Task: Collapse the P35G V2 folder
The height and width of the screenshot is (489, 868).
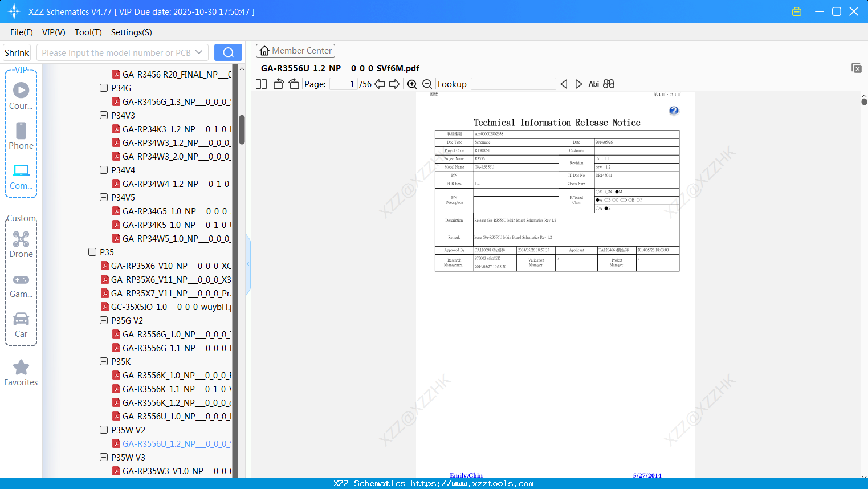Action: point(104,320)
